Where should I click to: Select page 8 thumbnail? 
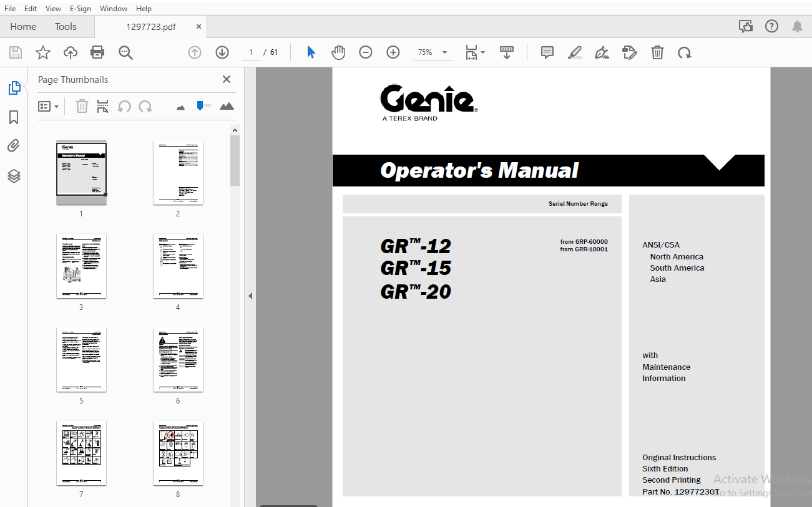coord(178,453)
